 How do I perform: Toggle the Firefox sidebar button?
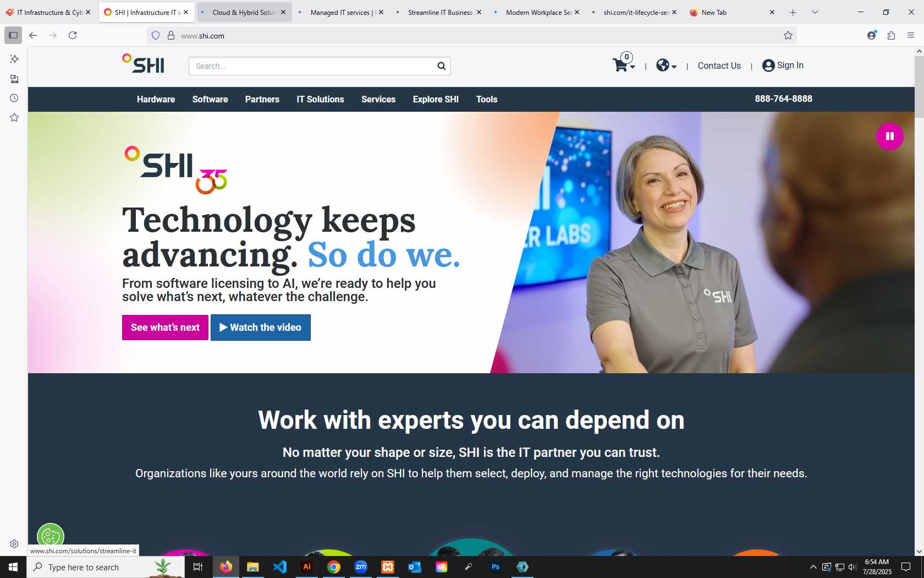pos(13,35)
